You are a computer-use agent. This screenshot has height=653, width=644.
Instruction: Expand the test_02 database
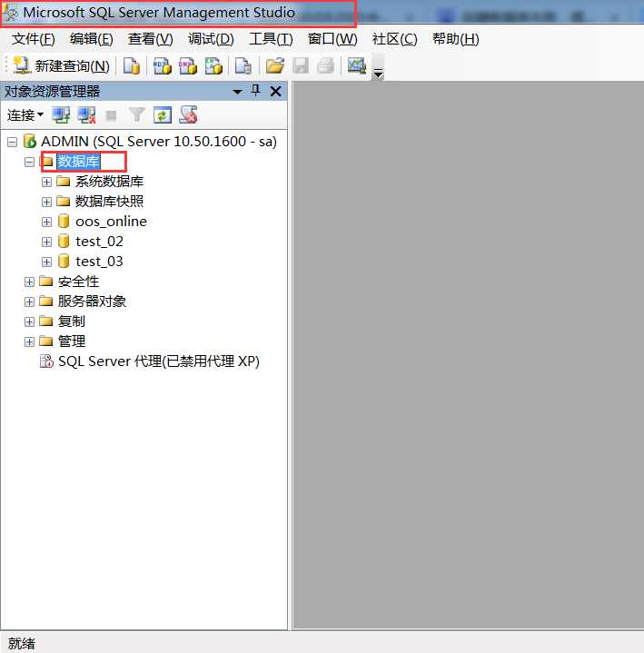tap(46, 242)
